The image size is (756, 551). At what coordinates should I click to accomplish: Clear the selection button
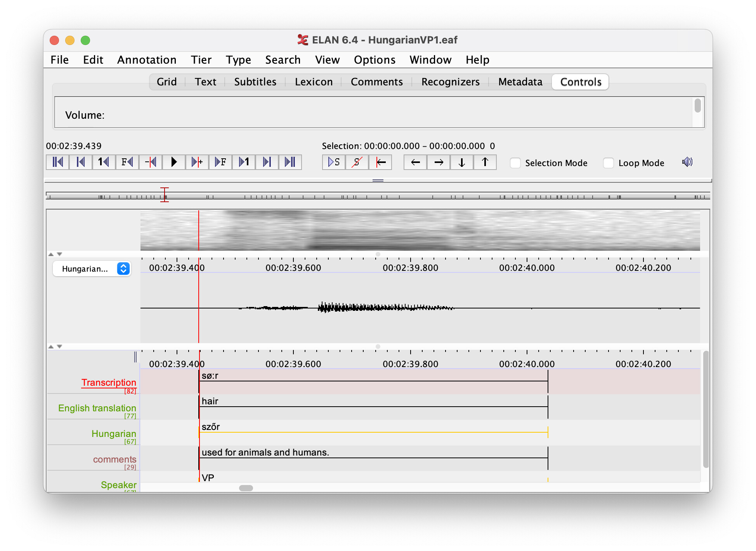click(x=357, y=162)
